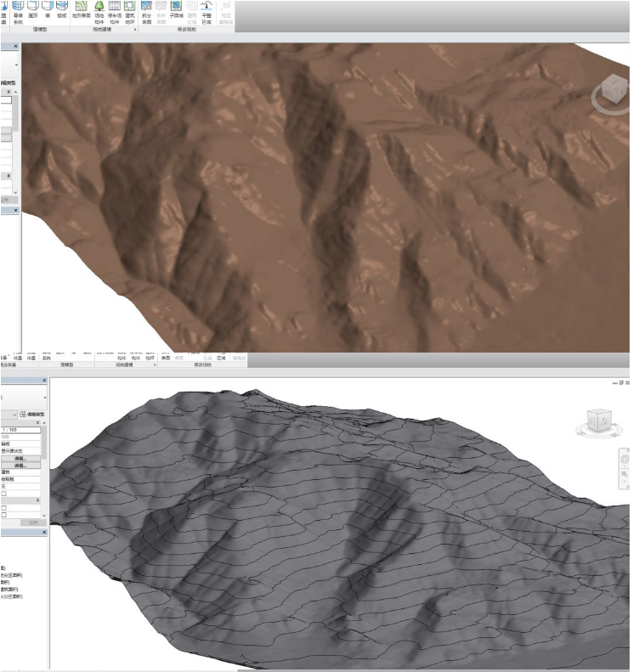The height and width of the screenshot is (672, 633).
Task: Click the 修改场地 panel label in upper ribbon
Action: coord(186,30)
